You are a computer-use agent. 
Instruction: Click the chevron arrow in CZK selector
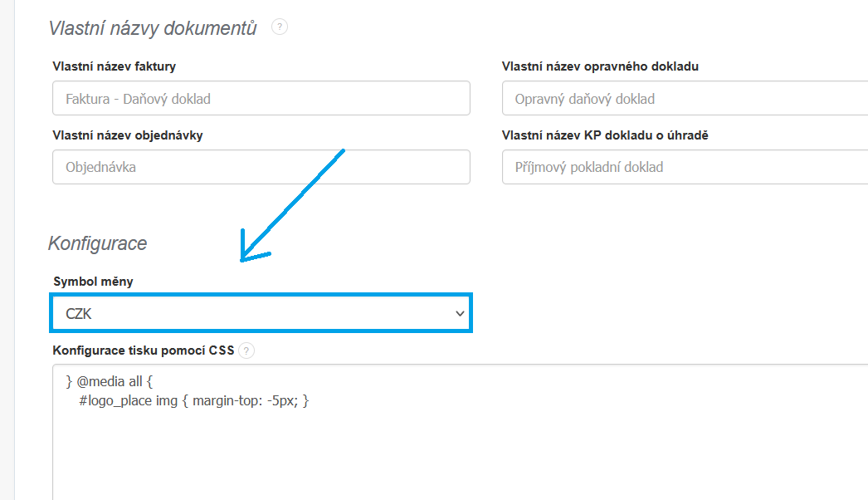tap(460, 313)
